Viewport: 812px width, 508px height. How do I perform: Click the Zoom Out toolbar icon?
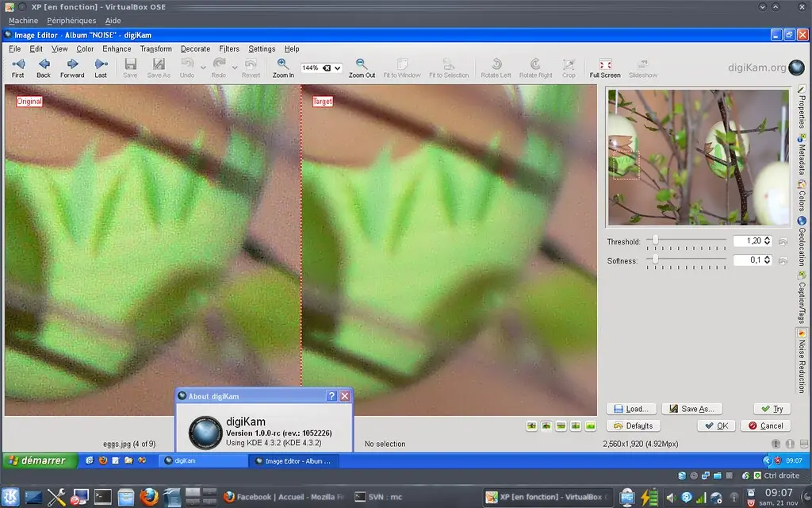[x=362, y=64]
